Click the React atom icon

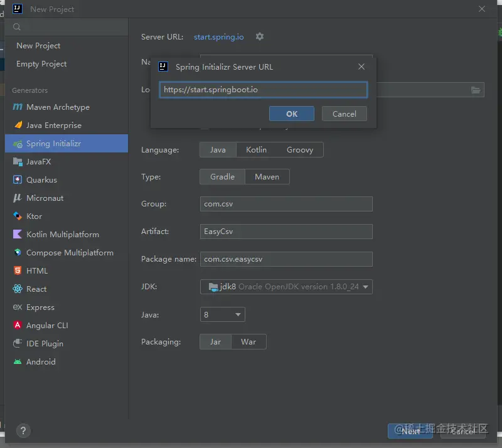pos(18,289)
